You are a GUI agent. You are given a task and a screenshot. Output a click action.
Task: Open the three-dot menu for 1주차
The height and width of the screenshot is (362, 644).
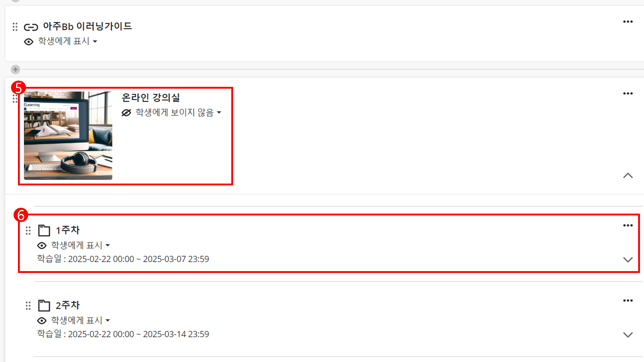click(x=628, y=225)
